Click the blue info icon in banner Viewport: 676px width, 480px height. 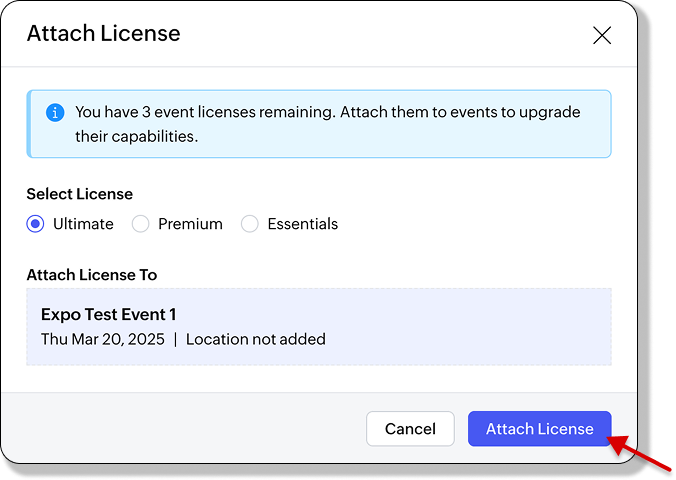tap(55, 112)
